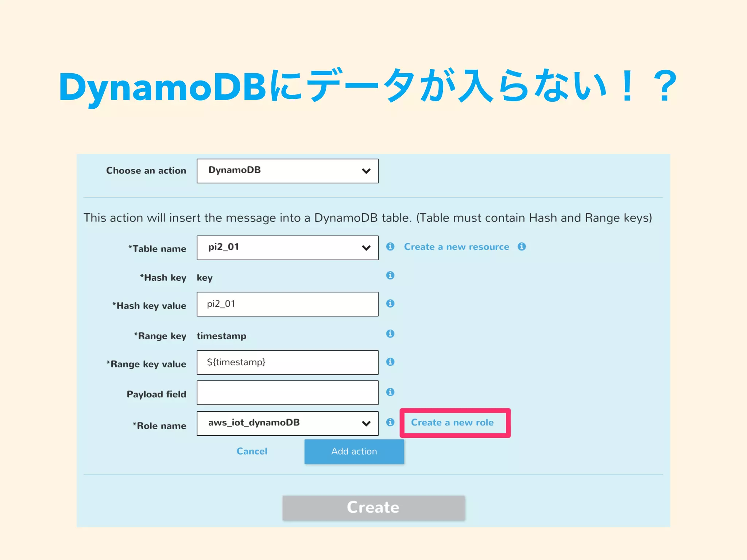Click the Hash key name text 'key'
747x560 pixels.
coord(205,278)
